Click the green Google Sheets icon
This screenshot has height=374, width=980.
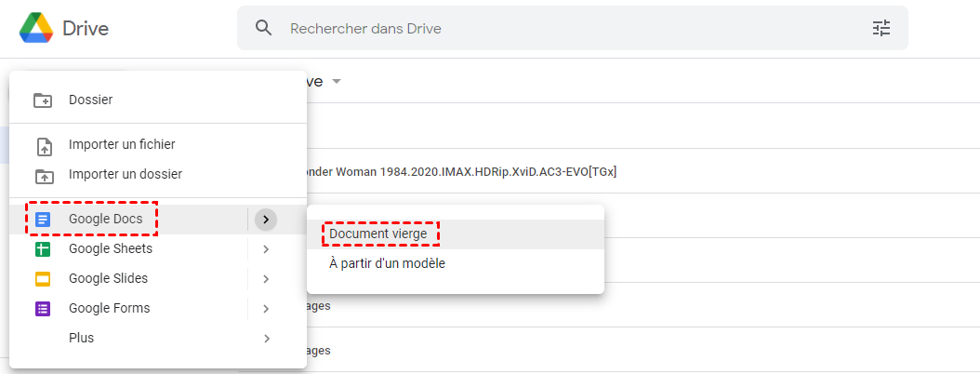[43, 249]
